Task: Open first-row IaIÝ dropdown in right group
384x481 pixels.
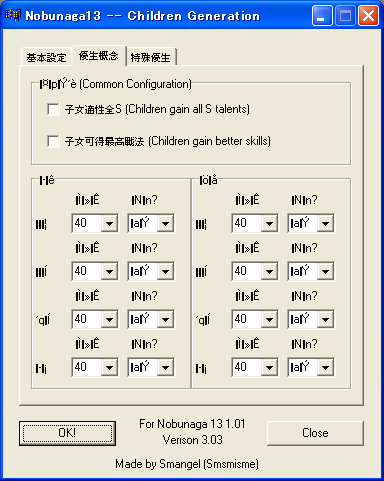Action: click(311, 223)
